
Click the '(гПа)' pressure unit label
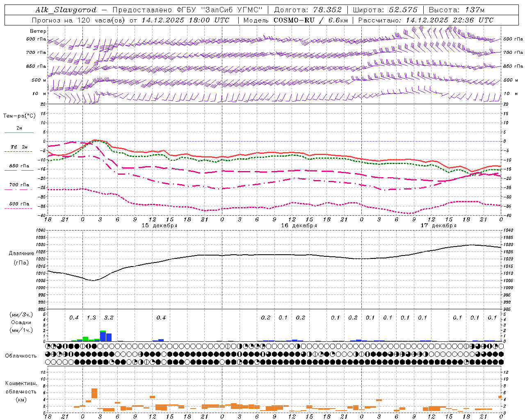21,263
